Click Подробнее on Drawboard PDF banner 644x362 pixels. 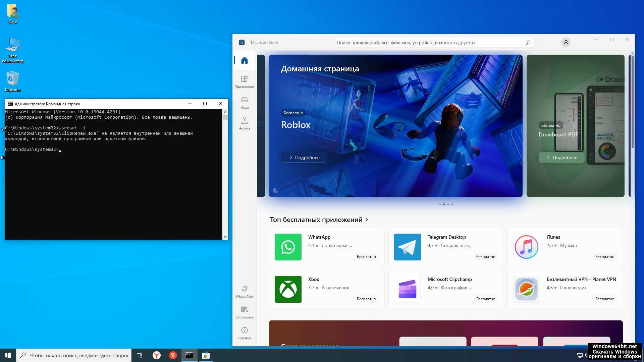pos(561,158)
